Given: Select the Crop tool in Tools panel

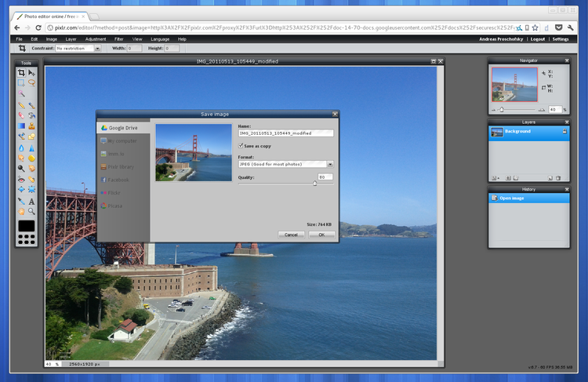Looking at the screenshot, I should tap(22, 73).
